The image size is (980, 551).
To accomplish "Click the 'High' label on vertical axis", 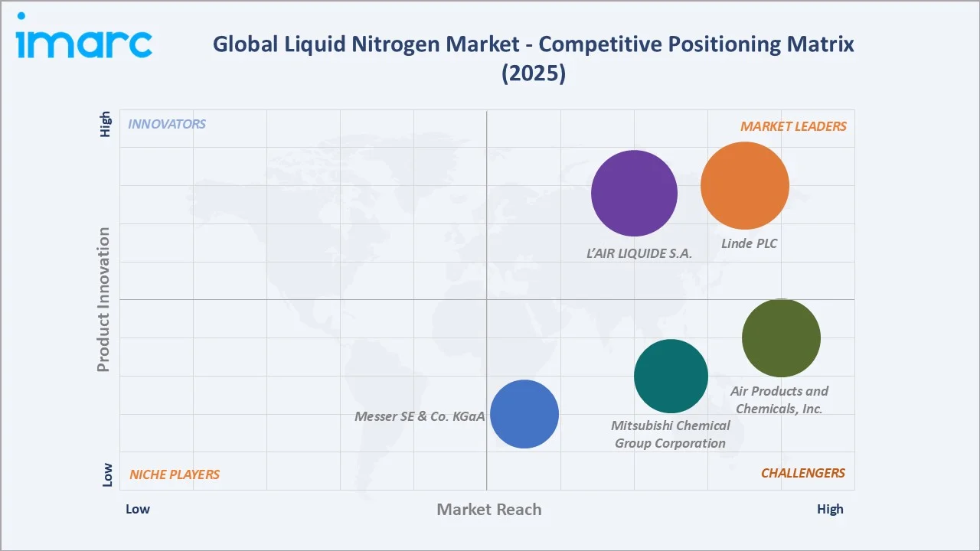I will [x=106, y=125].
